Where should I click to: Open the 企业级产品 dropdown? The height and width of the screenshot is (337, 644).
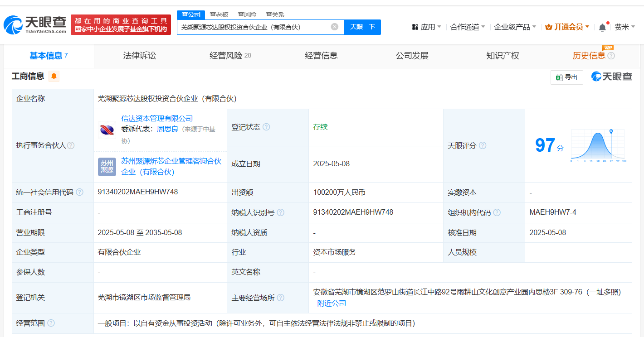515,27
